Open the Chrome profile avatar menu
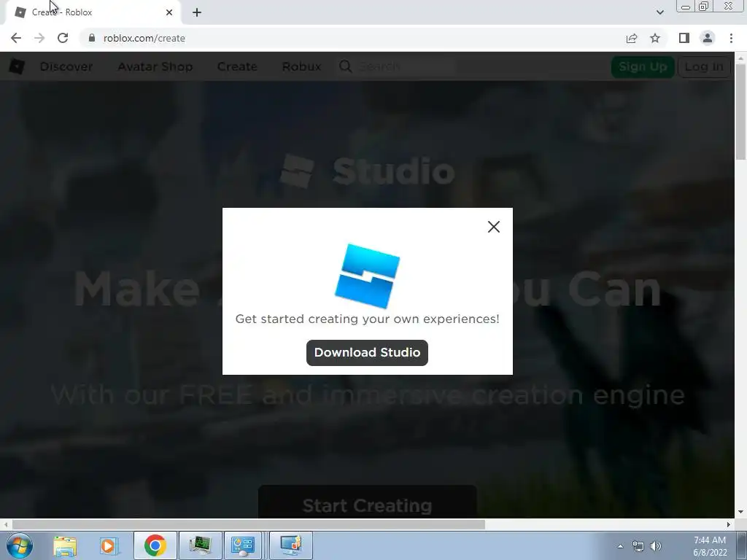 pos(708,38)
